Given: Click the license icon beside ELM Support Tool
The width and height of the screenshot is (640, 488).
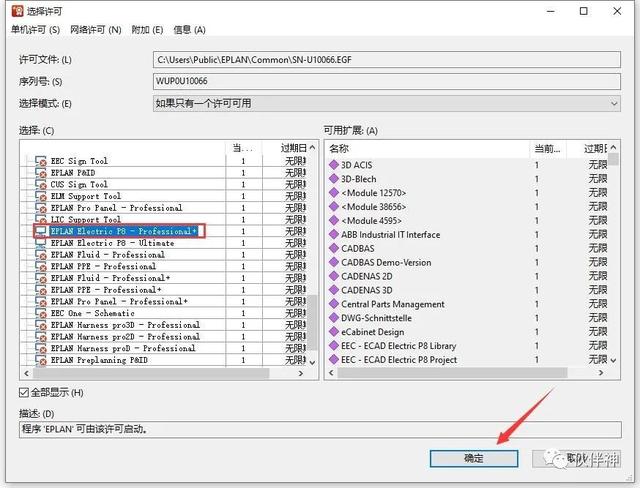Looking at the screenshot, I should pyautogui.click(x=41, y=196).
